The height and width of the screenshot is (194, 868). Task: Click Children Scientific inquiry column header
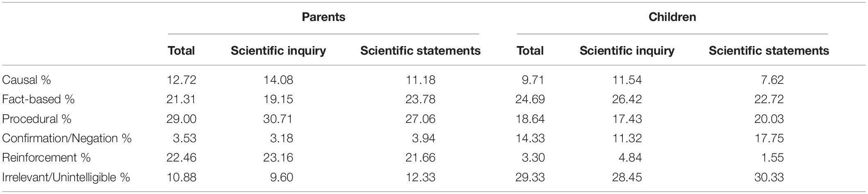627,51
